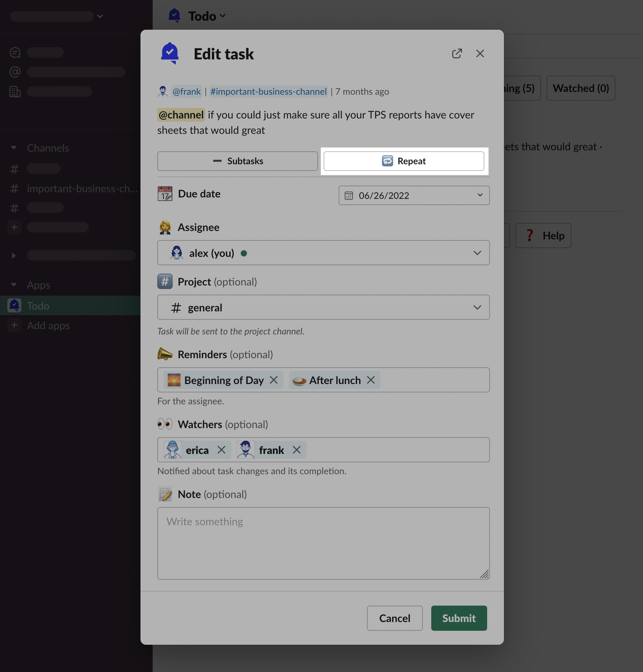Expand the Project dropdown showing general
The image size is (643, 672).
coord(477,307)
